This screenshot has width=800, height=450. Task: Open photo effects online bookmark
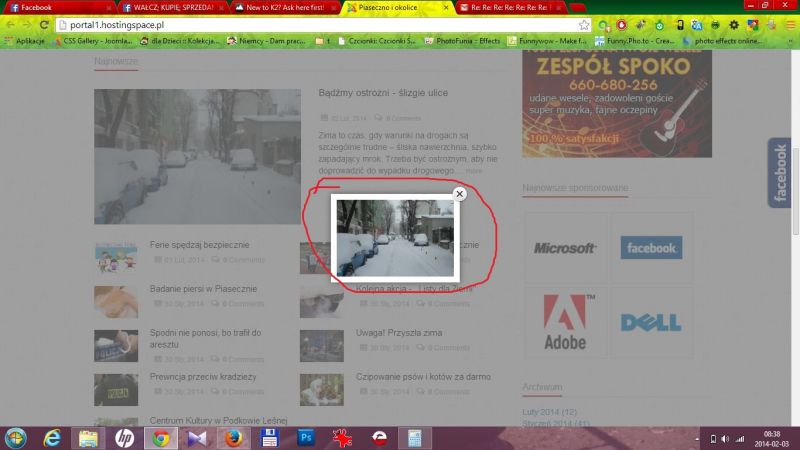tap(723, 41)
